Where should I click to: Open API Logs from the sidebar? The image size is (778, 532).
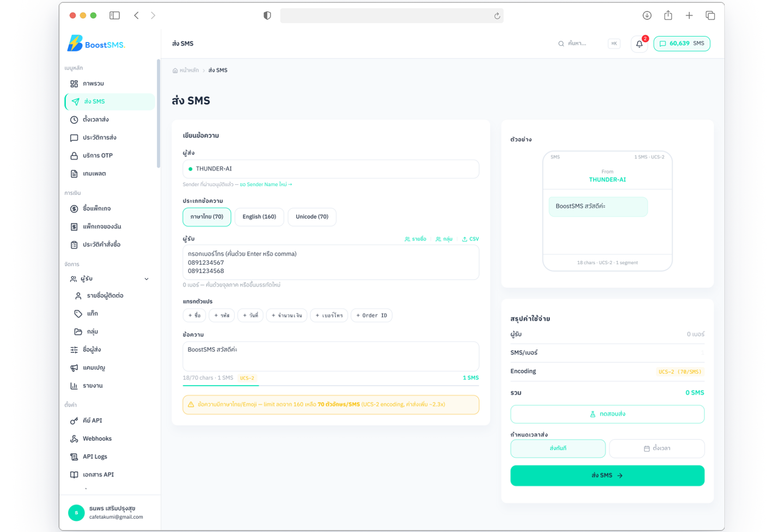click(74, 456)
